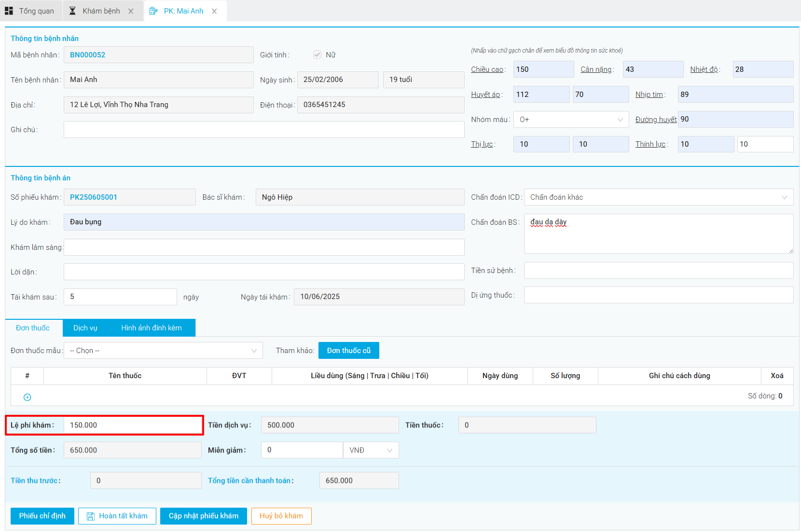The image size is (801, 532).
Task: Click the Lý do khám field Đau bụng
Action: tap(264, 222)
